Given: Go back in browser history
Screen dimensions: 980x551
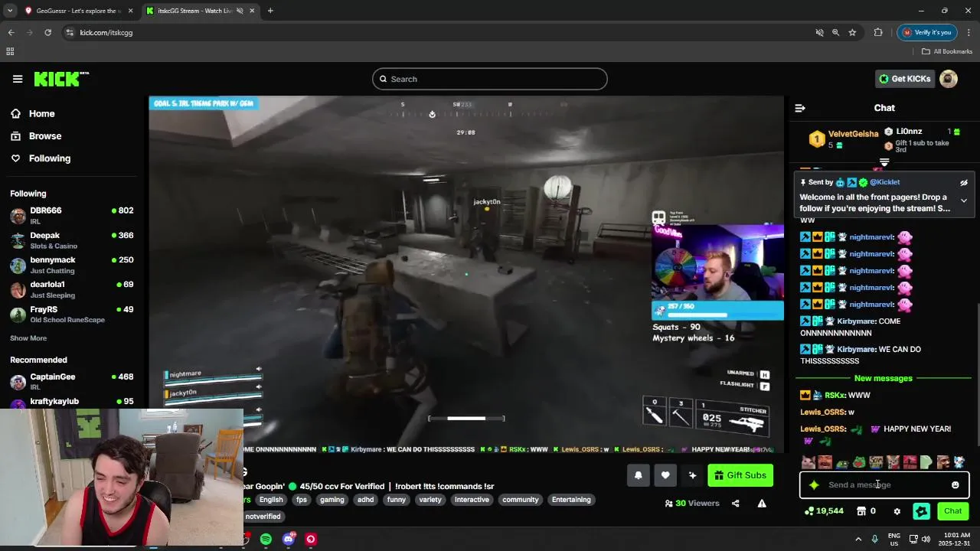Looking at the screenshot, I should click(x=11, y=32).
